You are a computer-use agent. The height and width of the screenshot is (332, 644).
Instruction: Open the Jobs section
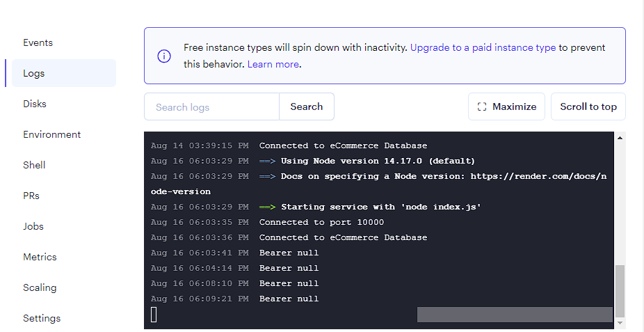(33, 226)
